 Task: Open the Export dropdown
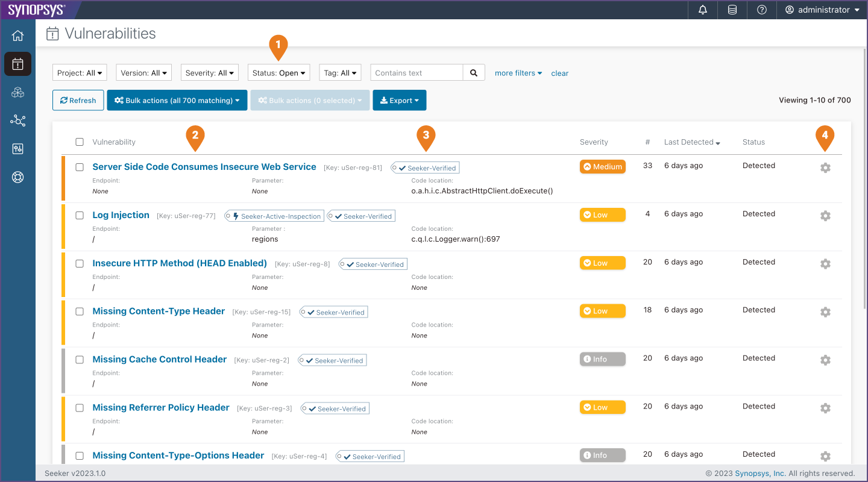tap(400, 101)
